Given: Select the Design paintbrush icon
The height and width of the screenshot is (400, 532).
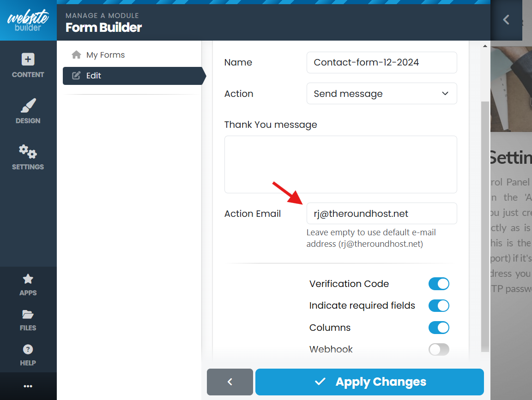Looking at the screenshot, I should point(28,111).
